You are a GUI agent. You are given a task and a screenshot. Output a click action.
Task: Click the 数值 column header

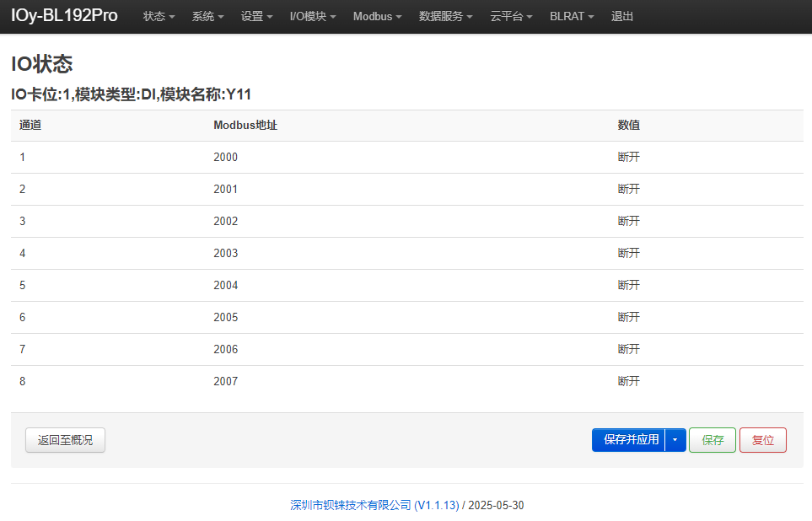coord(628,125)
